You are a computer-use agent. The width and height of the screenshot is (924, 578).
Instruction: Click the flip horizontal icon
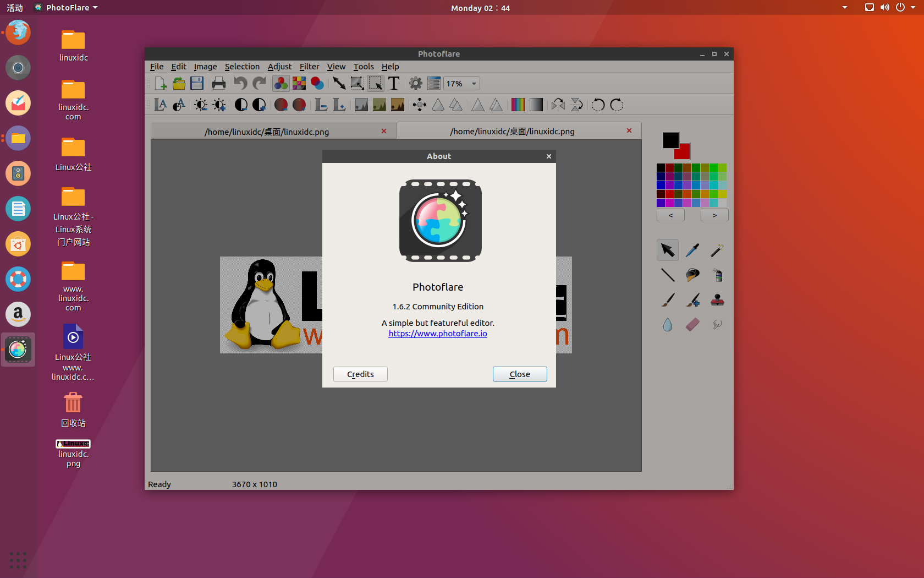558,105
